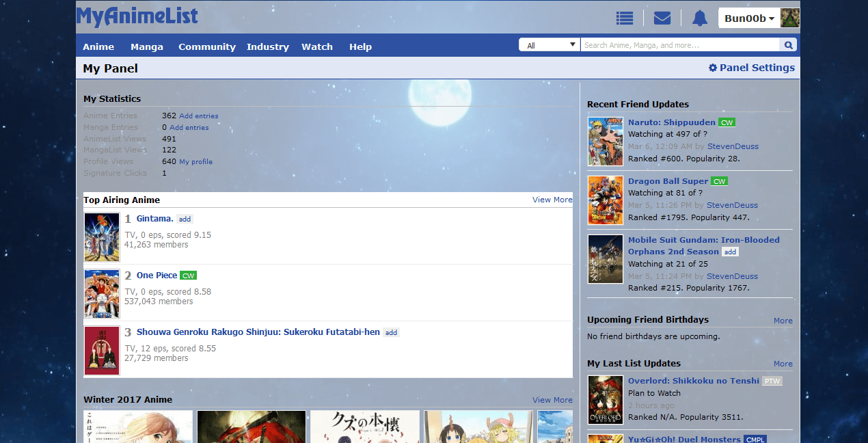
Task: Click the search magnifier icon
Action: tap(788, 44)
